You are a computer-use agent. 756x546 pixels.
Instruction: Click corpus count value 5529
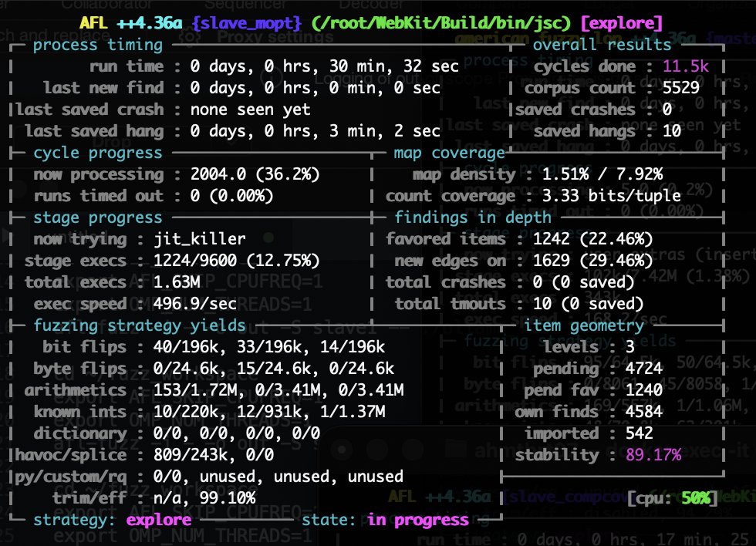click(x=680, y=88)
